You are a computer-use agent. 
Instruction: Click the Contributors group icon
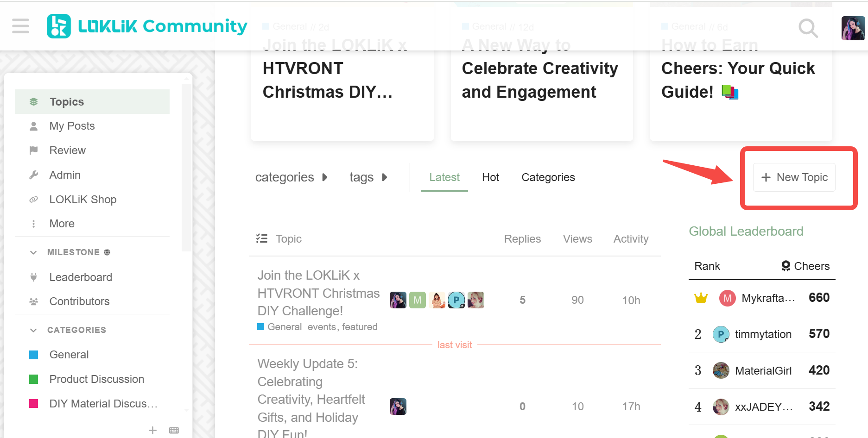pyautogui.click(x=34, y=301)
